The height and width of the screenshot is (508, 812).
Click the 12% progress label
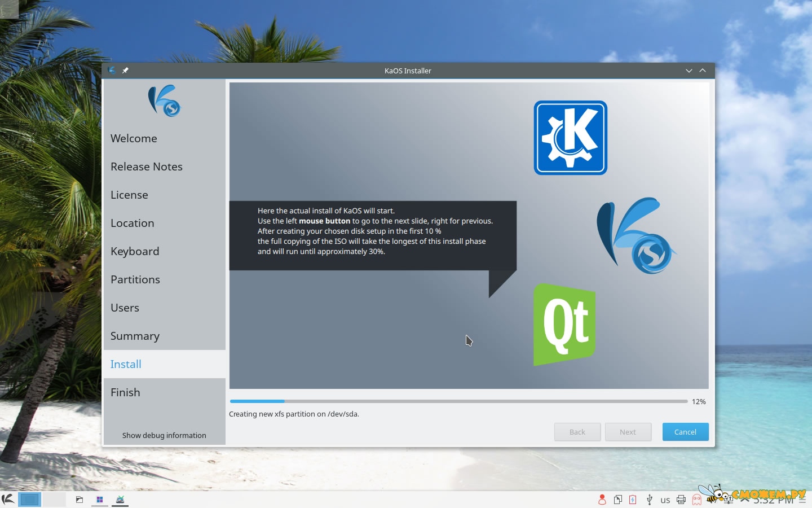(x=699, y=401)
